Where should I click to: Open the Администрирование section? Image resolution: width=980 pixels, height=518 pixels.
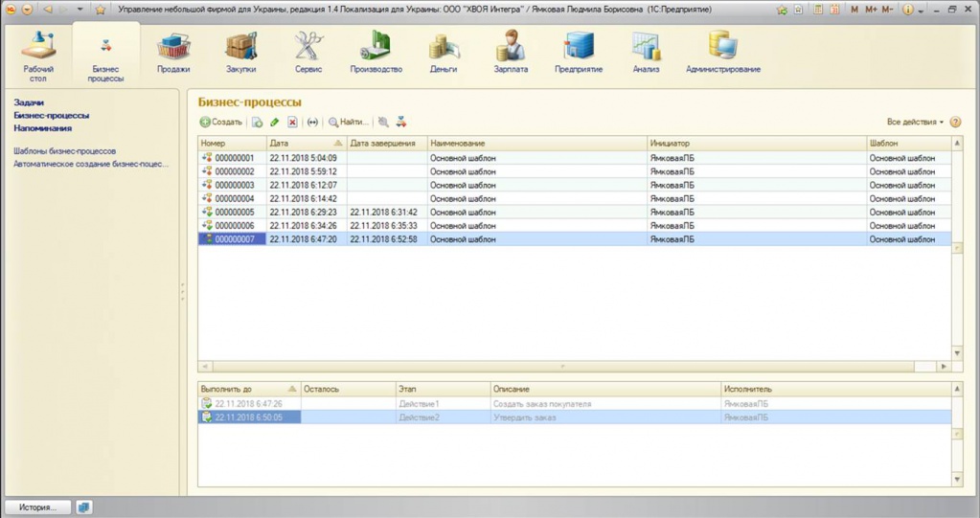click(x=723, y=53)
